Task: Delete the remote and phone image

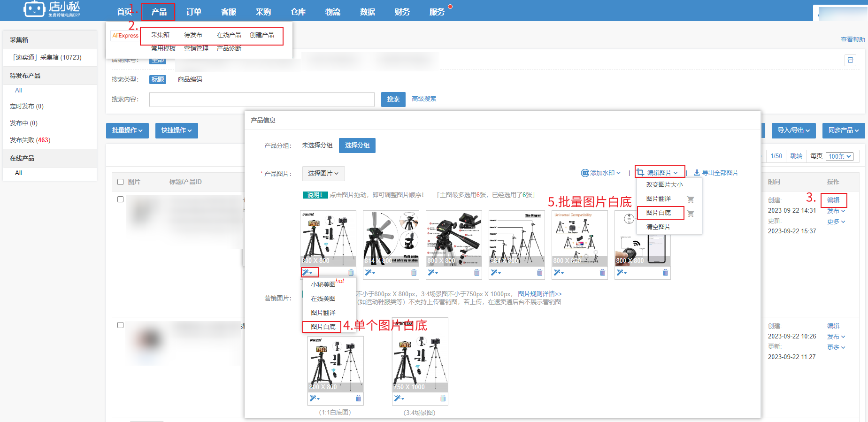Action: point(665,272)
